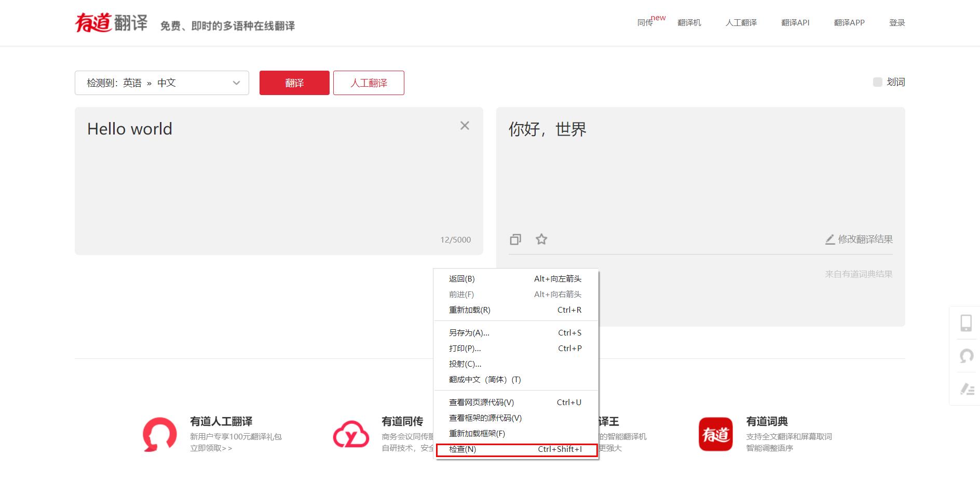Choose 检查(N) in the context menu

pyautogui.click(x=516, y=449)
